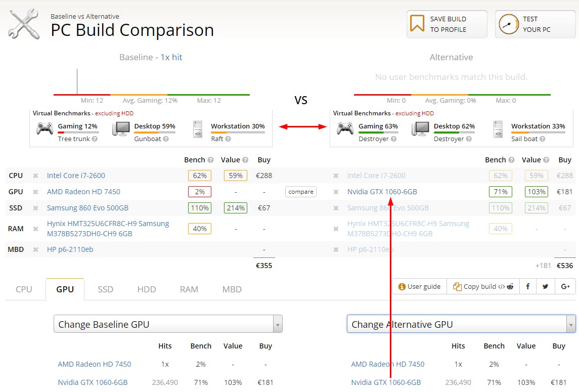Remove the baseline AMD Radeon HD 7450 GPU

coord(35,192)
